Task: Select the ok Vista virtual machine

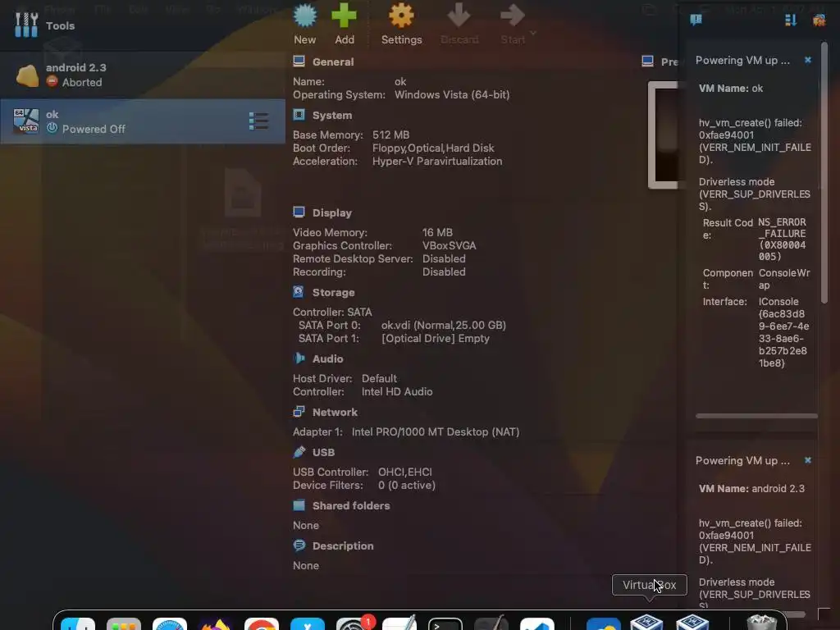Action: click(x=143, y=121)
